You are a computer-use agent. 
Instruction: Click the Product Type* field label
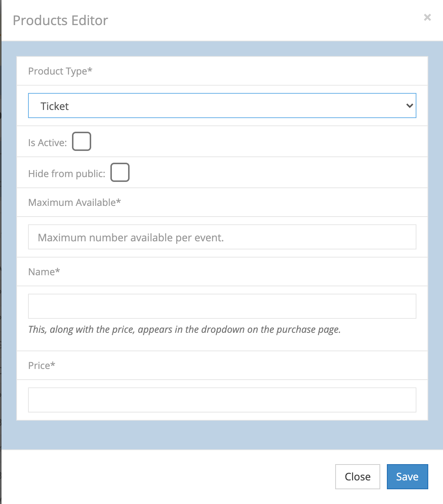(60, 71)
